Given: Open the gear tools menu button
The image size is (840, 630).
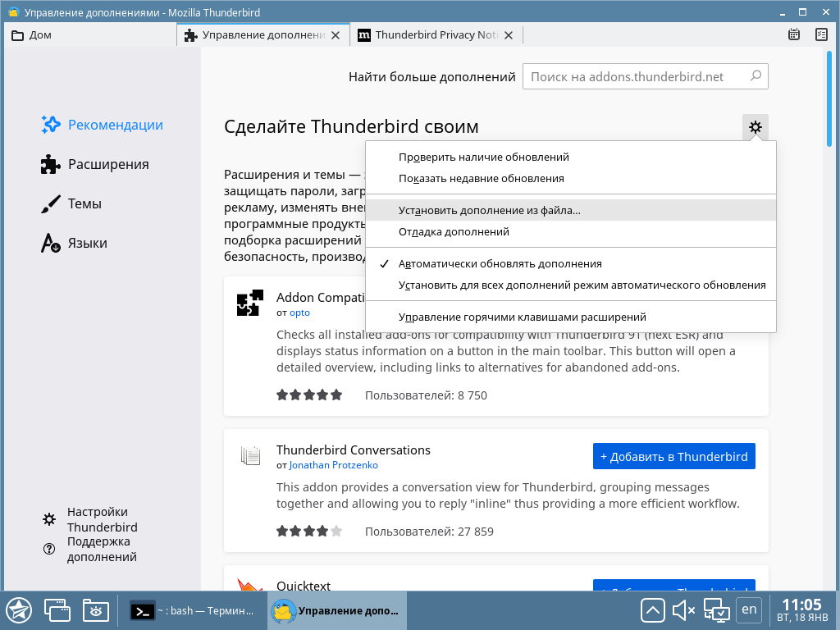Looking at the screenshot, I should click(756, 127).
